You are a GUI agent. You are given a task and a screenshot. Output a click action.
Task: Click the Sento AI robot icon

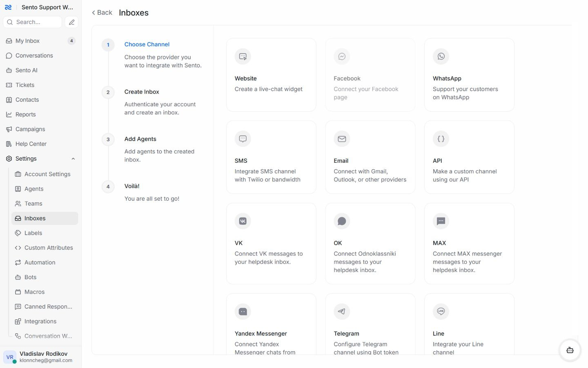coord(9,70)
